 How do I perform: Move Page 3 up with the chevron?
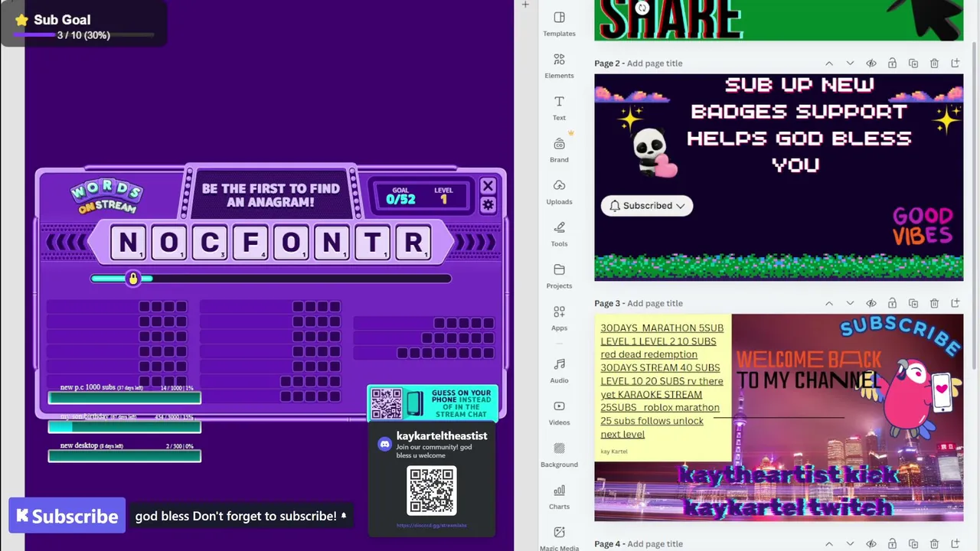pos(829,304)
